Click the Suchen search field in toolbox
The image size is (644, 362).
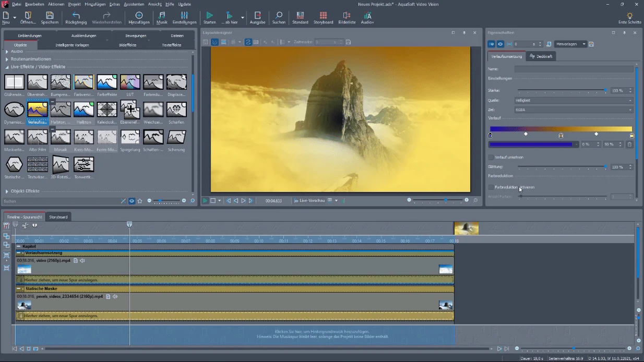[61, 201]
